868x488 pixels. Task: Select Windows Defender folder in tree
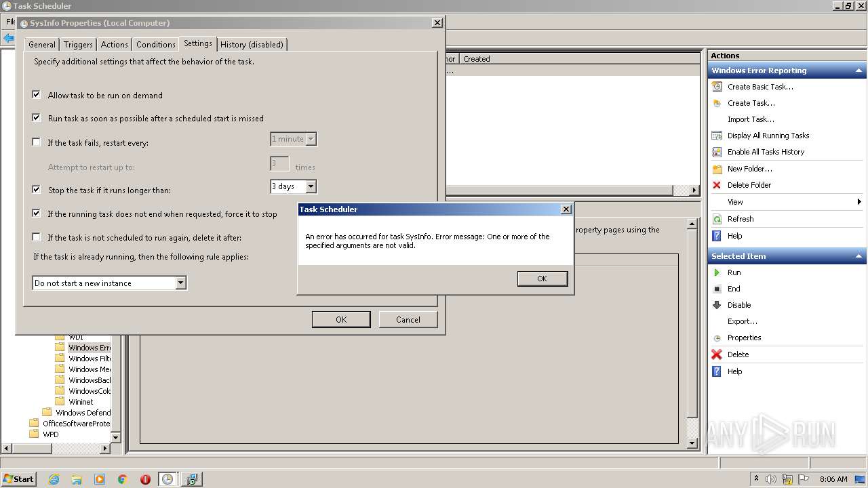83,413
